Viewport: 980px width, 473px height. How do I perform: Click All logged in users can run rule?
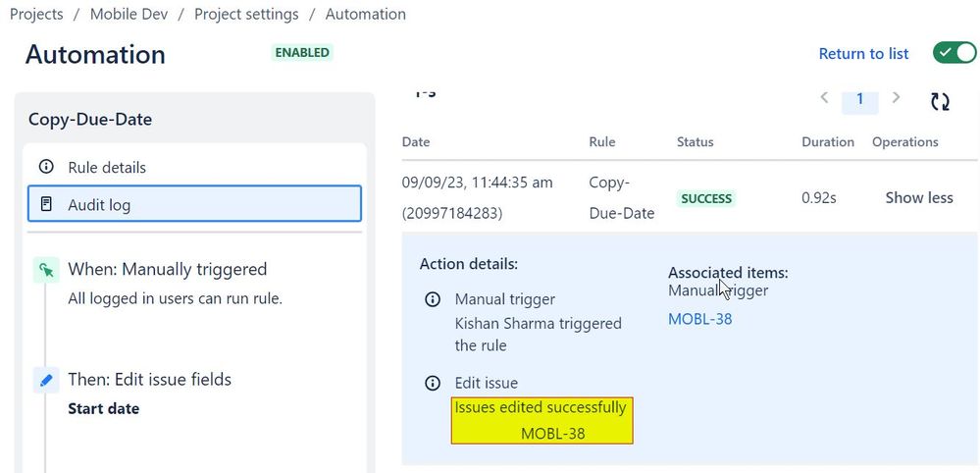tap(175, 298)
